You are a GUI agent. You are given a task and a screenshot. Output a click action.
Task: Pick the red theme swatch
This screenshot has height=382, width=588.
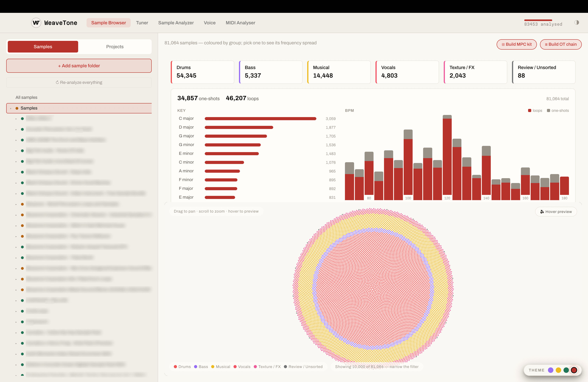click(x=574, y=370)
